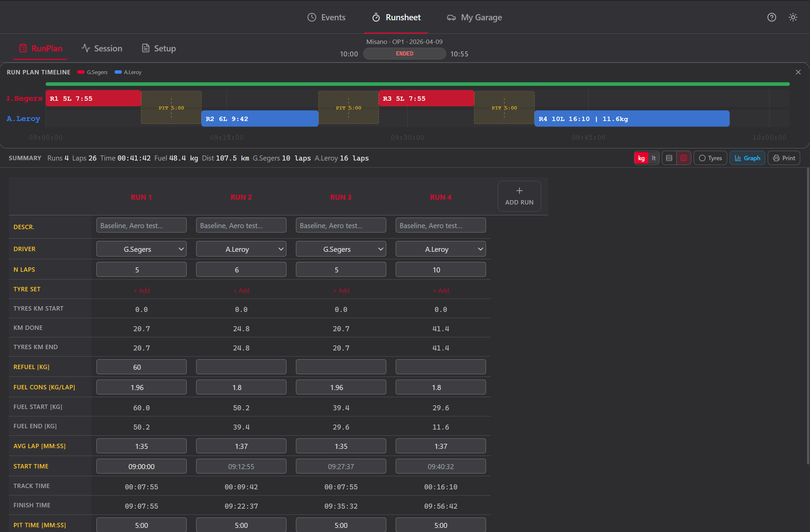
Task: Switch to the Setup tab
Action: [x=158, y=48]
